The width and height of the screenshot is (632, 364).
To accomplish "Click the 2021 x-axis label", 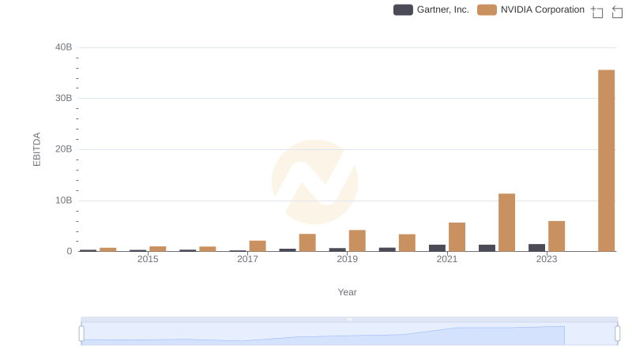I will pos(446,259).
